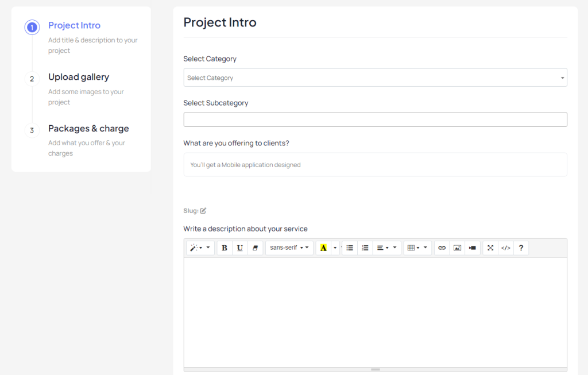
Task: Show code view in editor
Action: 505,248
